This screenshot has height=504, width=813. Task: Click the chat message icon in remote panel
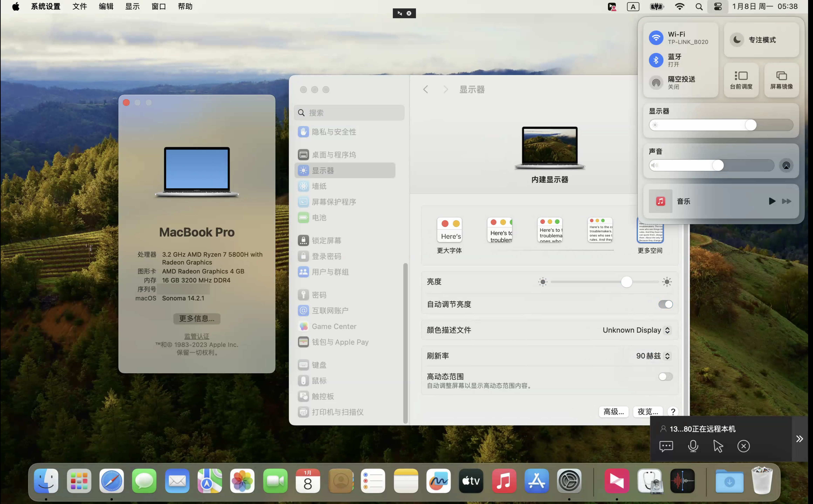point(666,446)
